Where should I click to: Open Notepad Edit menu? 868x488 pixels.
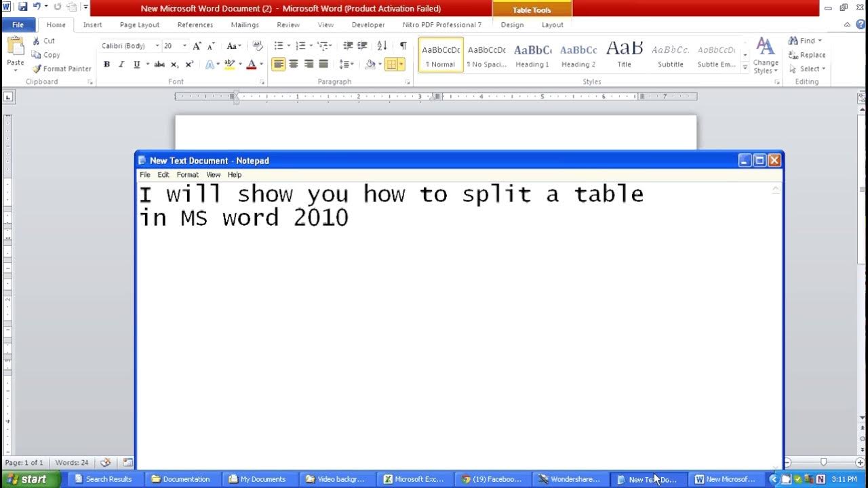click(163, 175)
